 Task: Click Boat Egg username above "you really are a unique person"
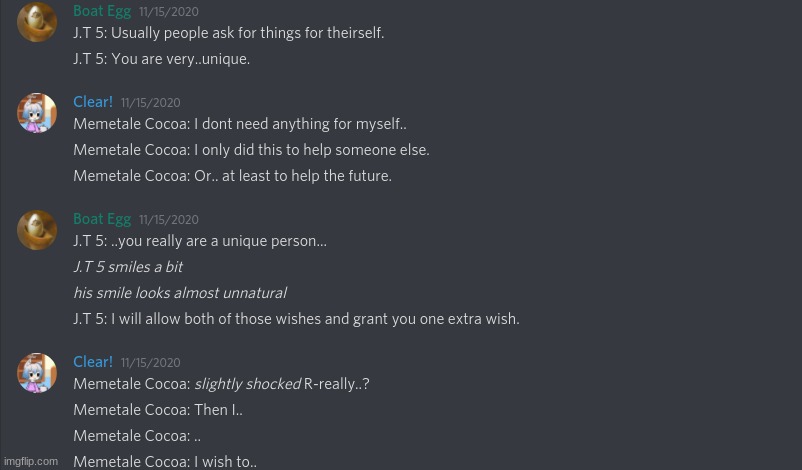[102, 219]
